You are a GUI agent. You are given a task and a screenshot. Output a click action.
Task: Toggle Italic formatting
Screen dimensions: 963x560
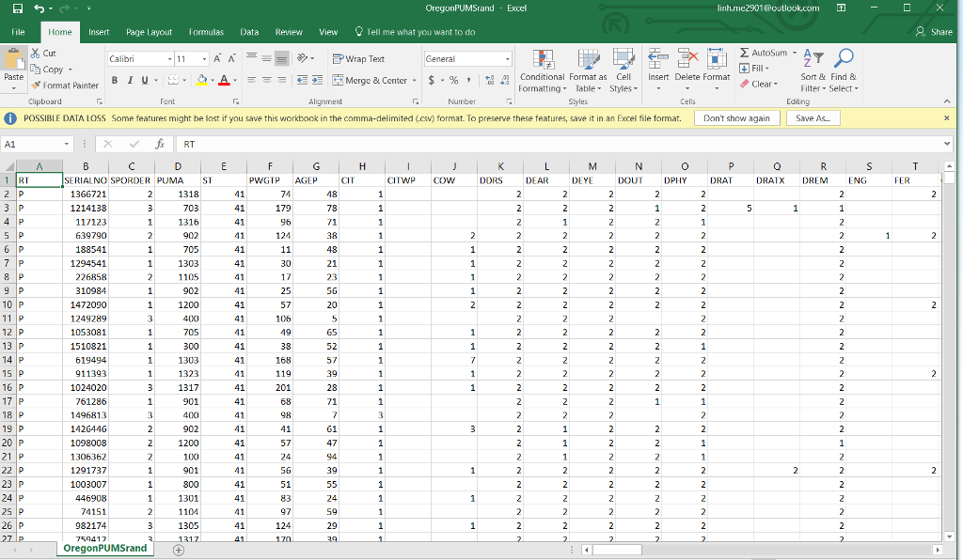tap(129, 81)
